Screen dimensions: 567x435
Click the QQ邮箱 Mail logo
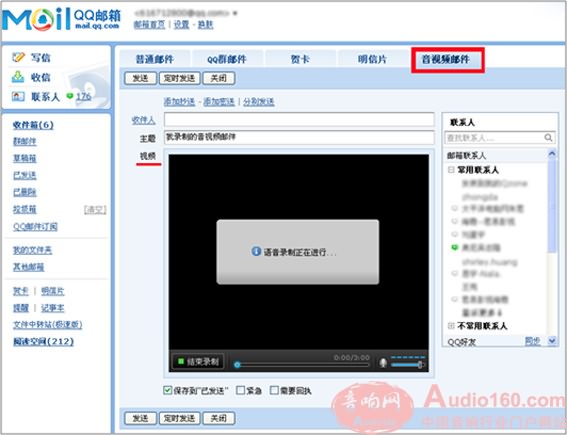61,19
